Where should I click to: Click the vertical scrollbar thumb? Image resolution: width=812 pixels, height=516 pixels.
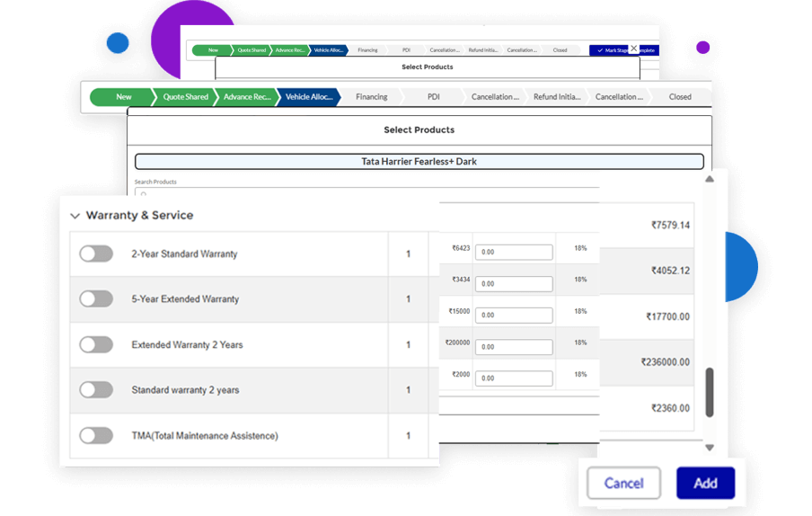709,391
